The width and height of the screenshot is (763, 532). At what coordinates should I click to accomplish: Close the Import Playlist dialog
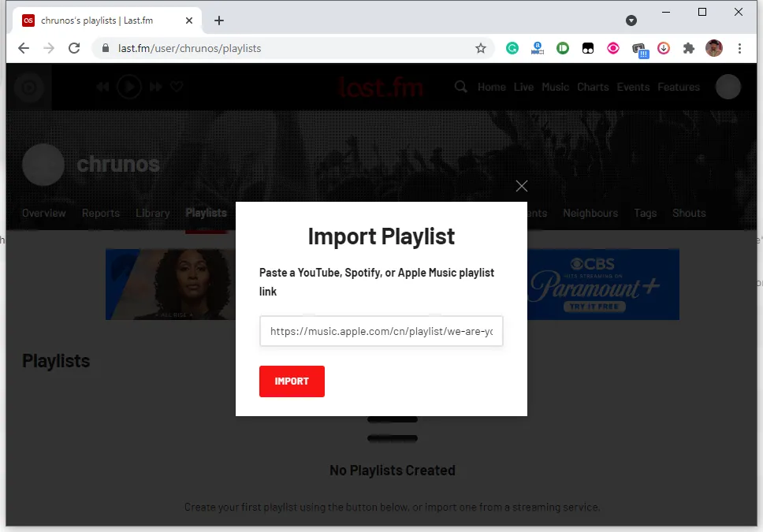click(521, 186)
